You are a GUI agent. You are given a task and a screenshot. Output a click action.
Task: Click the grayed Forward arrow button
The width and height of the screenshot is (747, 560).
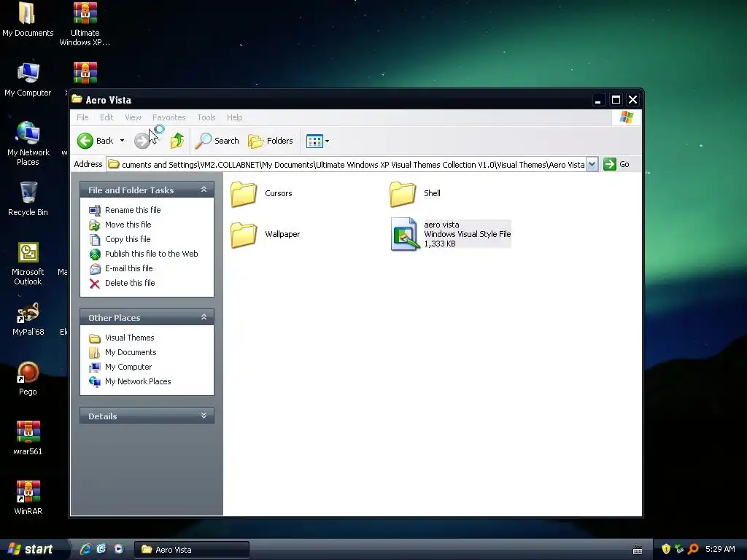pyautogui.click(x=142, y=141)
